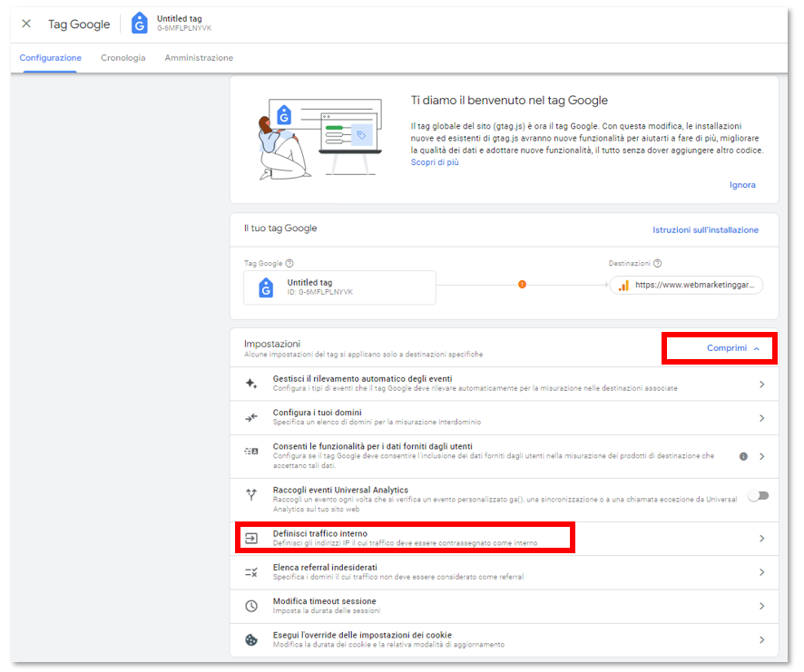Screen dimensions: 804x672
Task: Open the Untitled tag card
Action: coord(339,287)
